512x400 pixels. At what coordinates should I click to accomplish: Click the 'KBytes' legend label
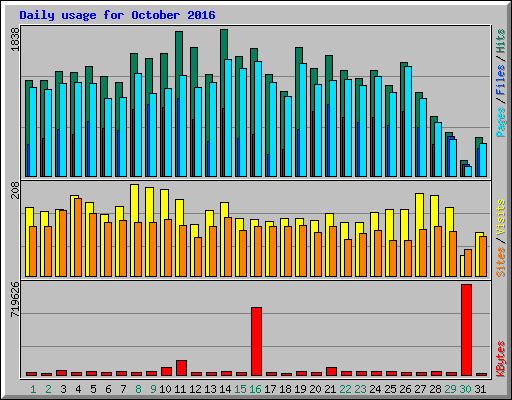(500, 359)
